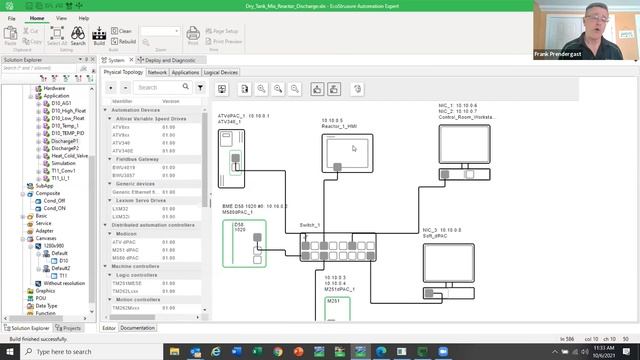Select the Simulation item in Solution Explorer
Viewport: 640px width, 360px height.
tap(63, 163)
